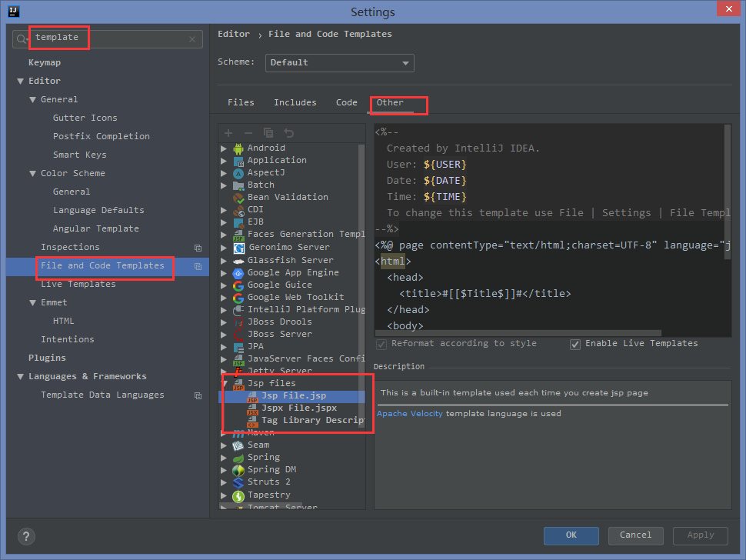Click the Spring DM icon
Screen dimensions: 746x560
(238, 470)
